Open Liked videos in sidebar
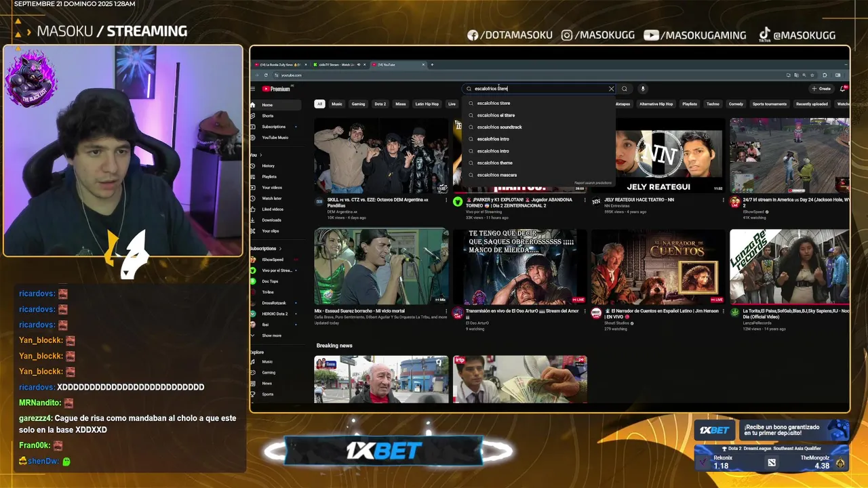The width and height of the screenshot is (868, 488). [275, 209]
